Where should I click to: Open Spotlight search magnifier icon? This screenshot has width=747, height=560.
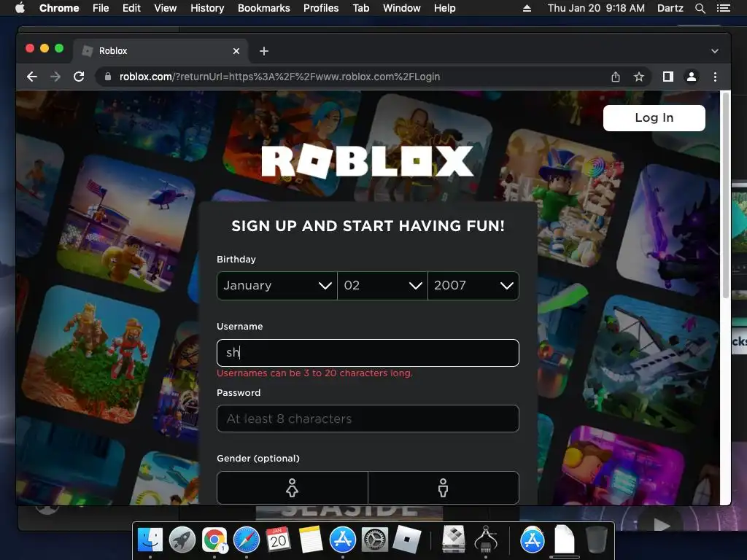click(700, 8)
